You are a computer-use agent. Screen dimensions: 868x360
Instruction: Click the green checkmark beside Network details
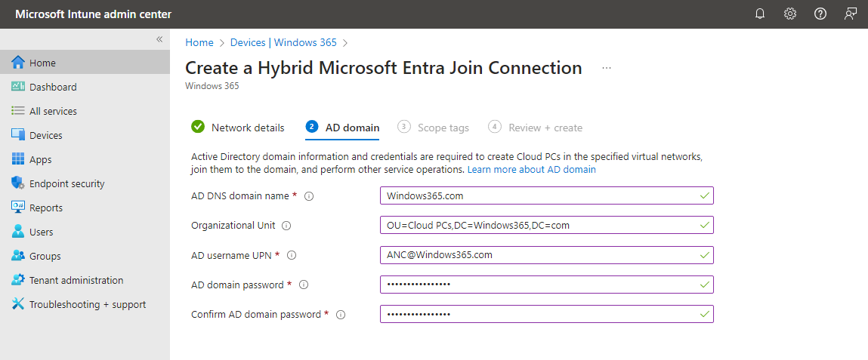click(x=198, y=128)
